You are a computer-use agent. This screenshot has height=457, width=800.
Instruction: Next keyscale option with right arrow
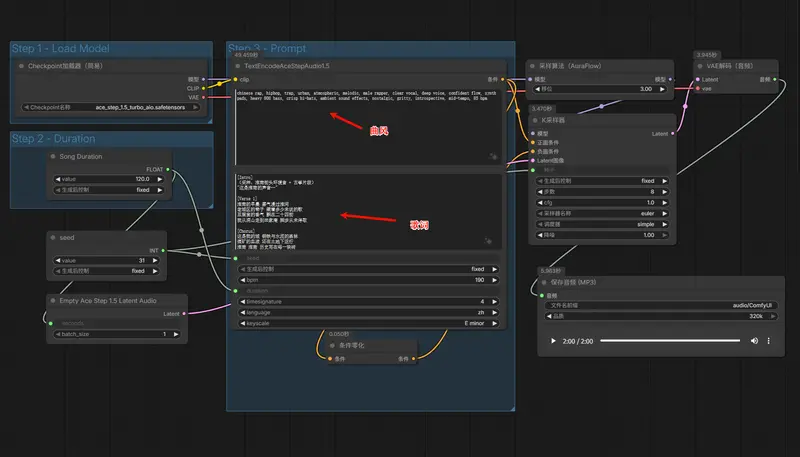494,323
